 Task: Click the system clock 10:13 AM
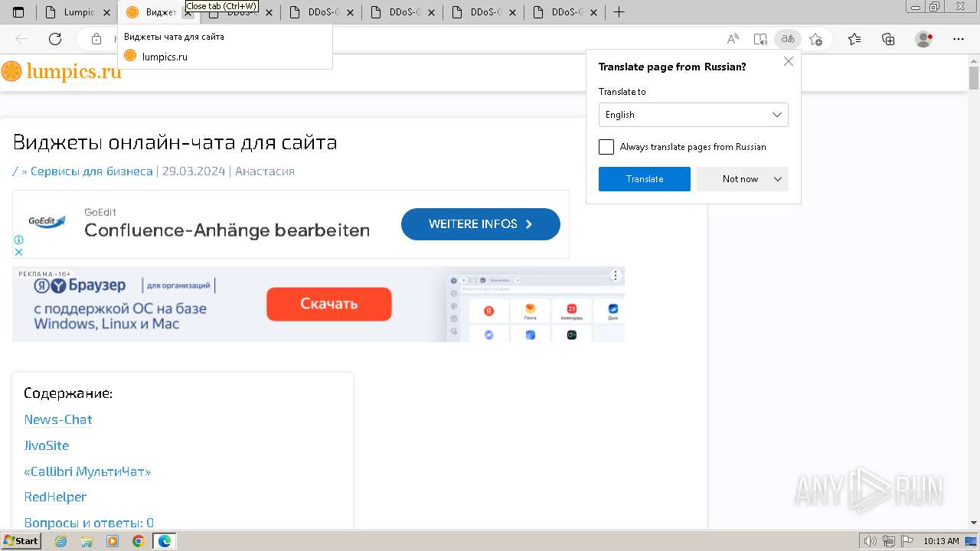[x=941, y=541]
